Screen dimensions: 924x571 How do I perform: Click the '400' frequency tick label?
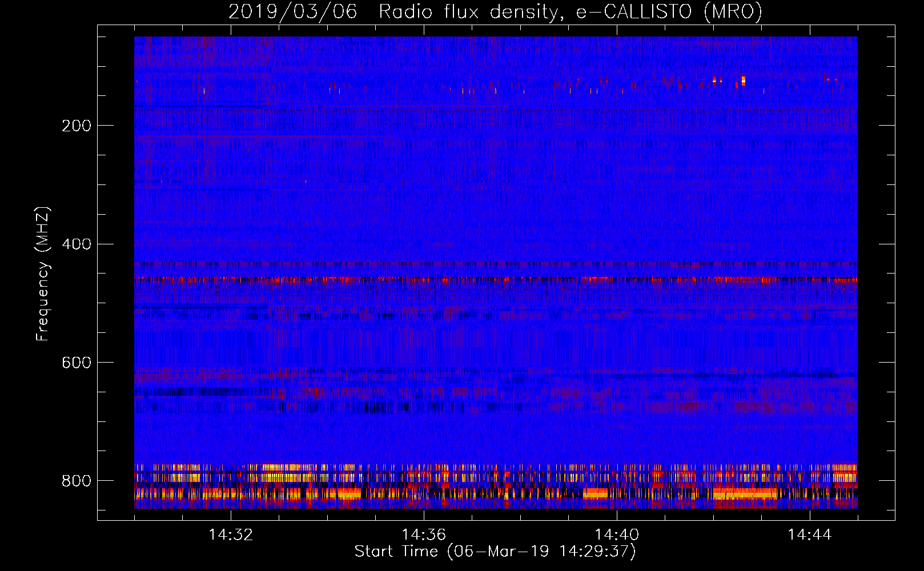(77, 244)
